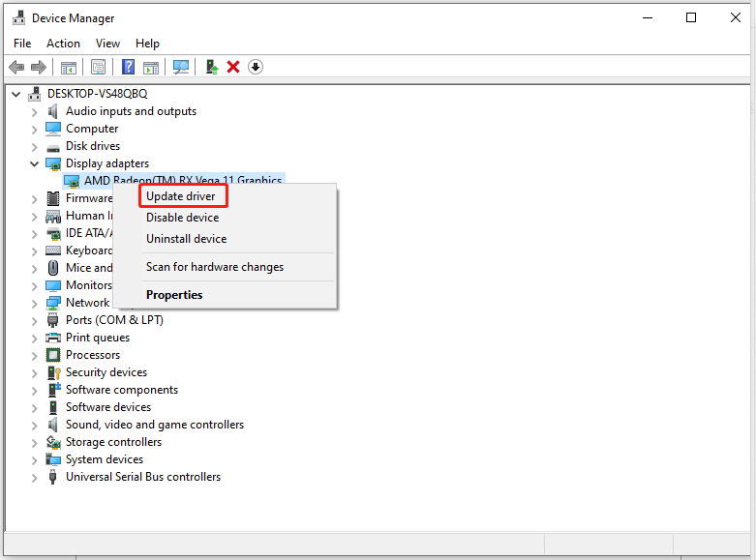Click the Scan for hardware changes monitor icon

point(181,67)
